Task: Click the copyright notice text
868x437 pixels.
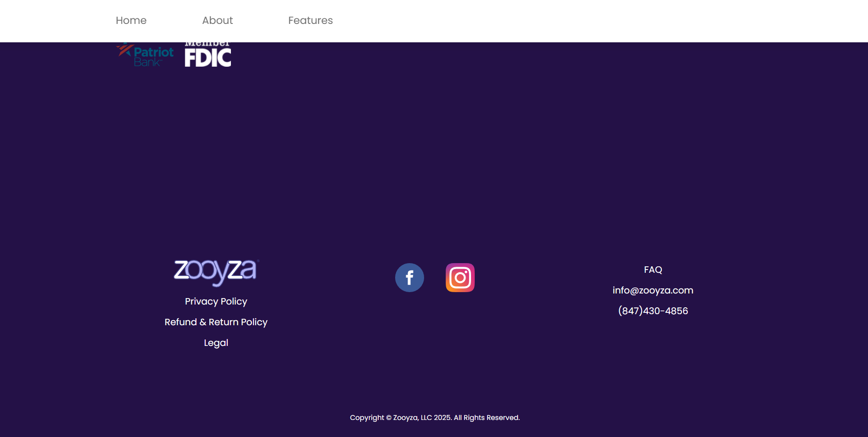Action: 435,417
